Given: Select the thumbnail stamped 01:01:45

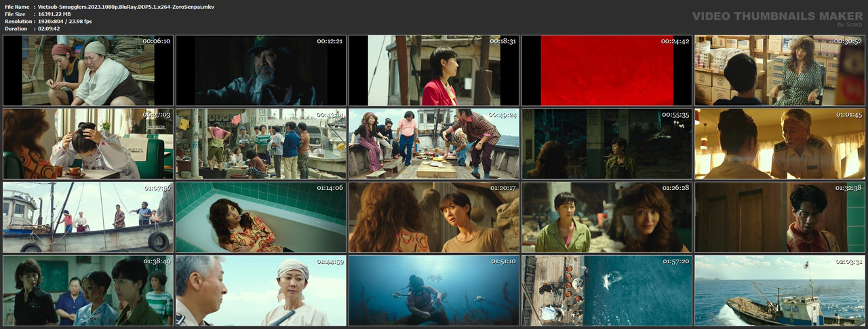Looking at the screenshot, I should [780, 144].
